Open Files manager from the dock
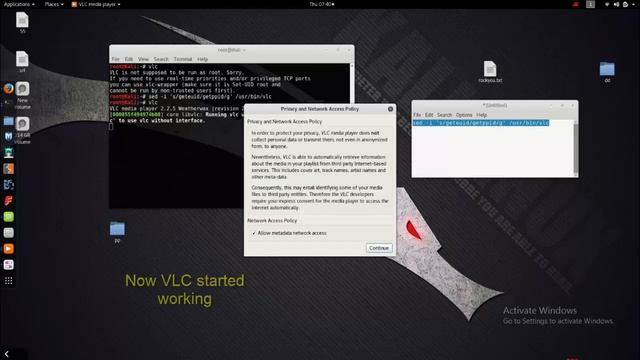The height and width of the screenshot is (360, 640). (x=9, y=121)
